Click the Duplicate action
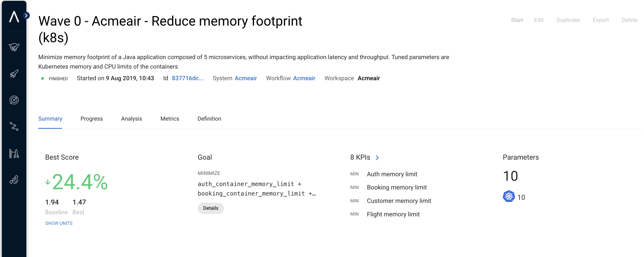This screenshot has width=644, height=257. point(568,20)
